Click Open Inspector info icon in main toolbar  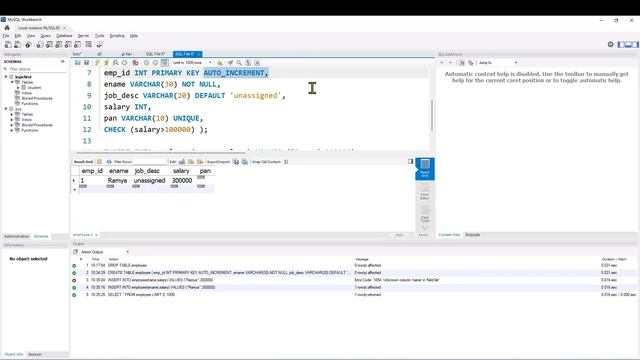tap(28, 44)
